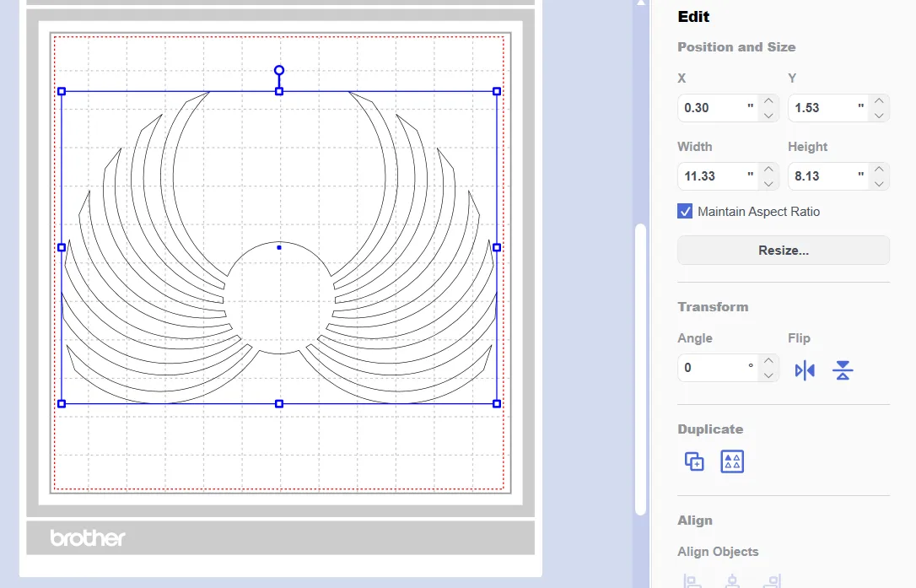Viewport: 916px width, 588px height.
Task: Click the top-left selection resize handle
Action: [62, 91]
